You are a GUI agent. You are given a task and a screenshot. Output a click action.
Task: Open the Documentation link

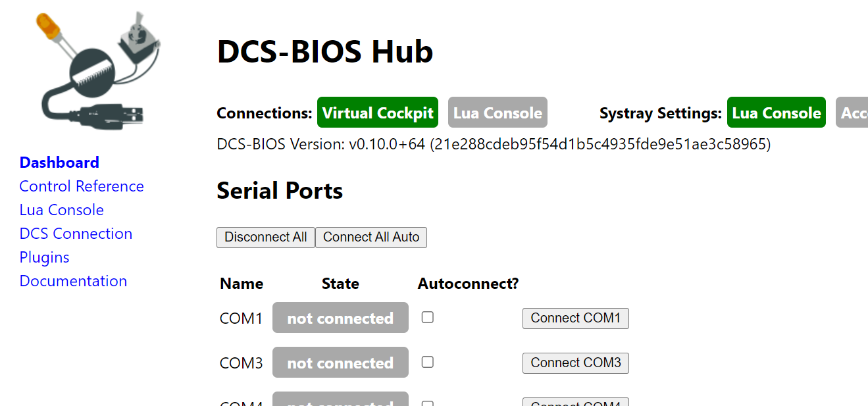click(x=73, y=281)
